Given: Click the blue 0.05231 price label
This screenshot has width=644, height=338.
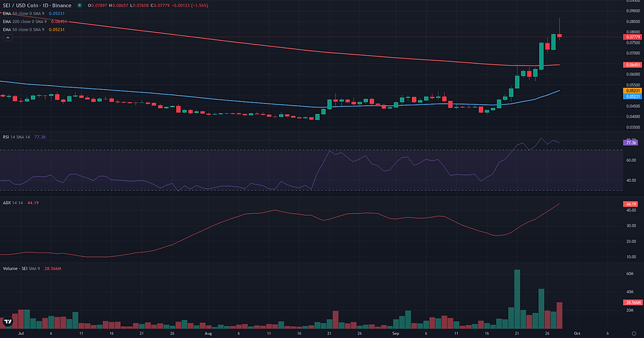Looking at the screenshot, I should [x=632, y=96].
